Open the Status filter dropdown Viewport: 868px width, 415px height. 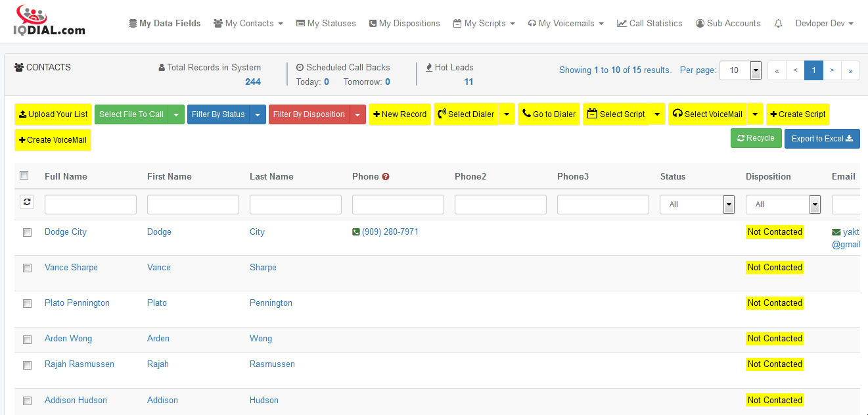click(697, 205)
